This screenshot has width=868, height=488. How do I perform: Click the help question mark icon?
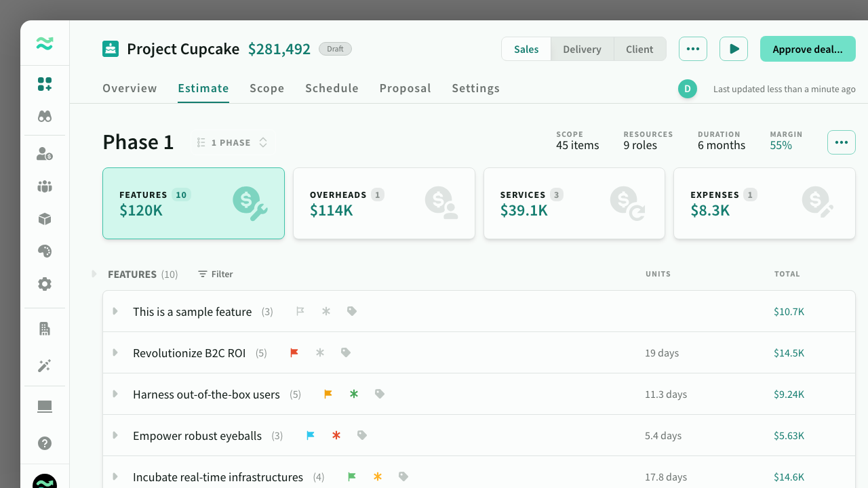(44, 443)
